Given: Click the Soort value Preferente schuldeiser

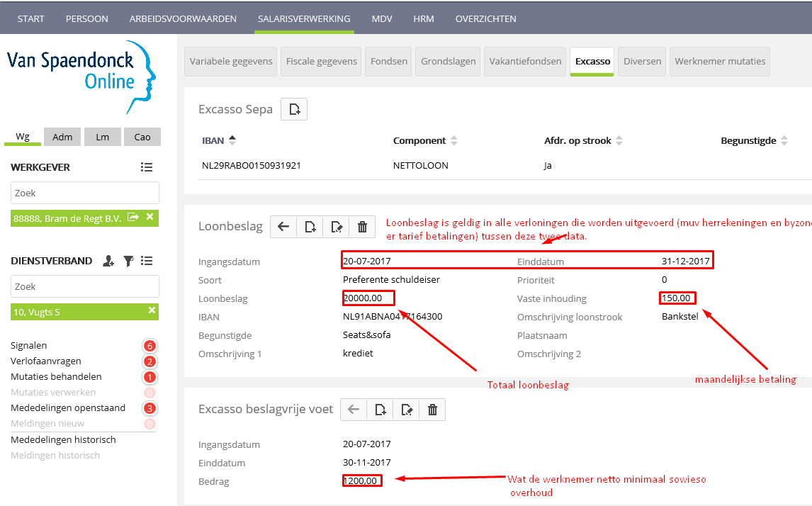Looking at the screenshot, I should [x=392, y=280].
